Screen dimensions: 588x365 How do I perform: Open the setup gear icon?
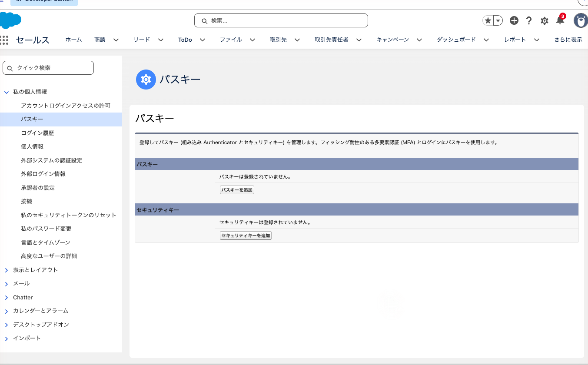pyautogui.click(x=544, y=20)
